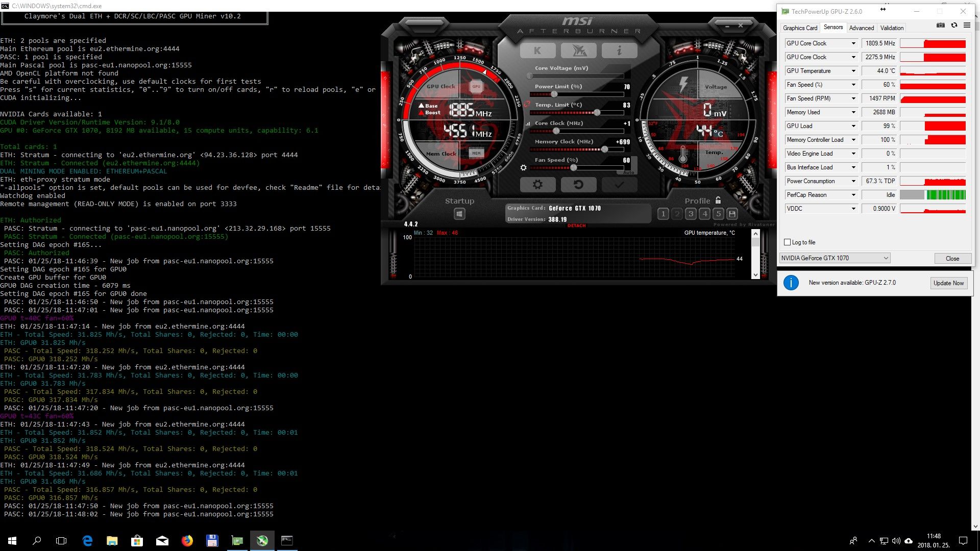
Task: Click the Fan Speed slider handle
Action: 574,168
